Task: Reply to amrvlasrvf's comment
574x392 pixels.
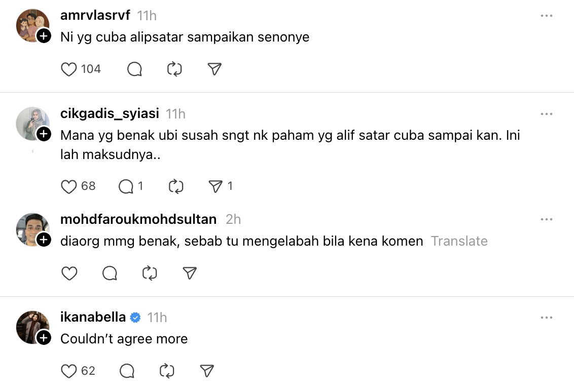Action: [x=134, y=69]
